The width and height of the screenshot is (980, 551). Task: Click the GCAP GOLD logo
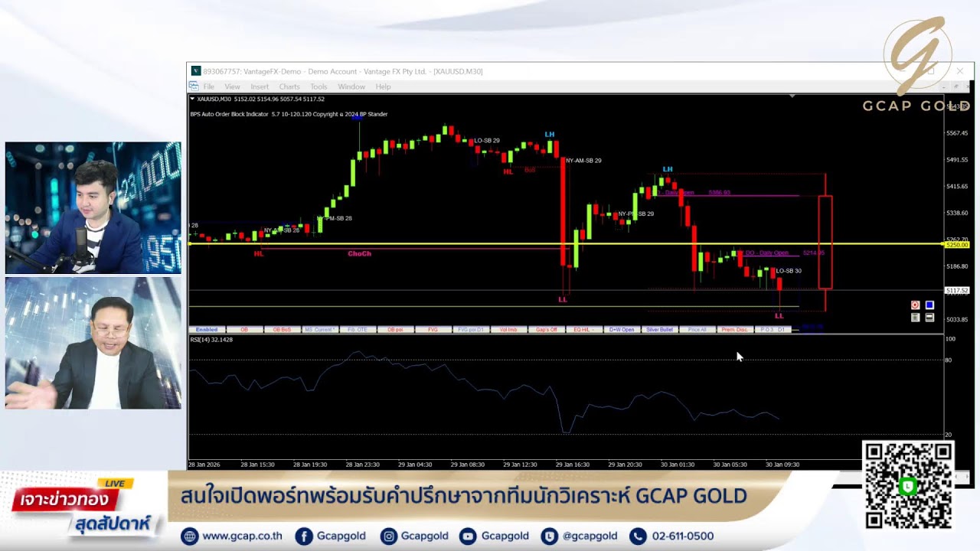click(916, 65)
